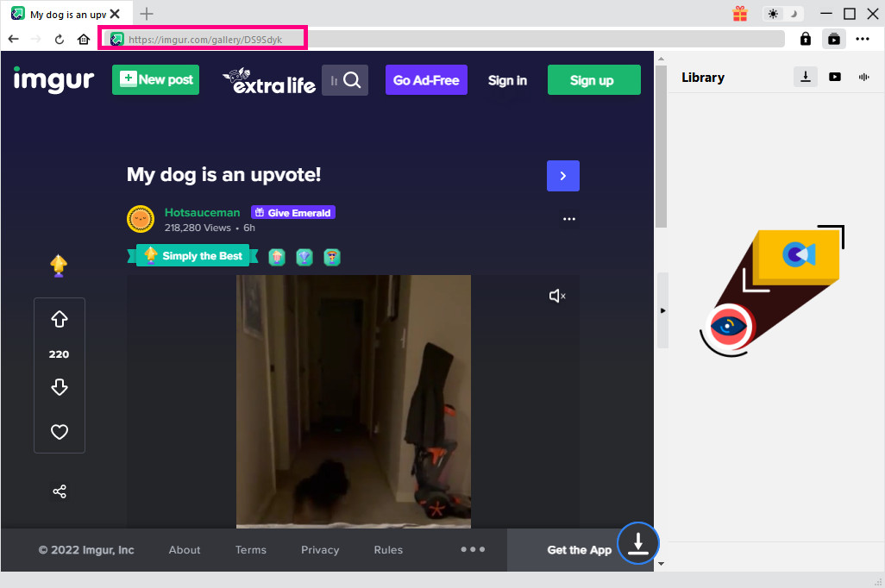Open the post options three-dot menu
The height and width of the screenshot is (588, 885).
[568, 219]
